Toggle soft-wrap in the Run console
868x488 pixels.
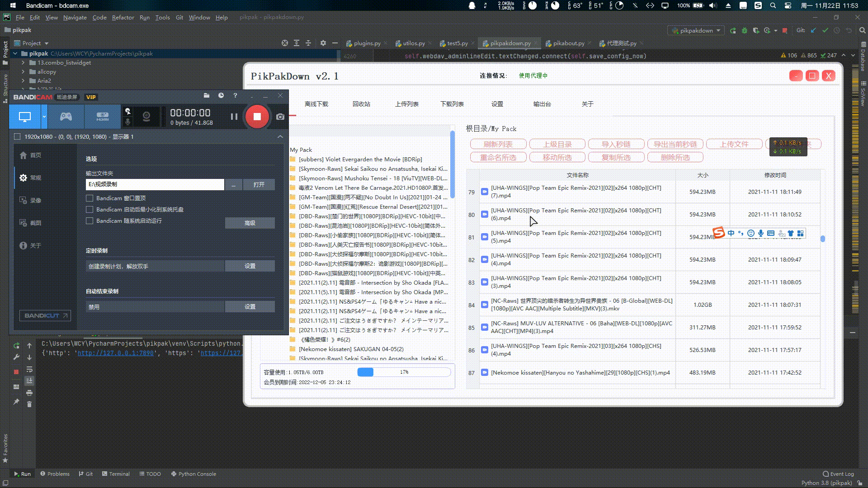tap(29, 369)
